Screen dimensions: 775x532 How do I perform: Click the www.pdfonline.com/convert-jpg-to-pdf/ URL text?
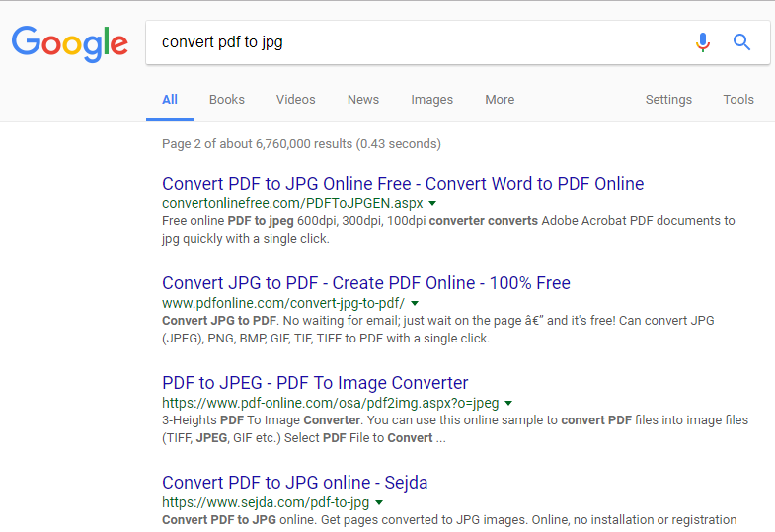[283, 303]
